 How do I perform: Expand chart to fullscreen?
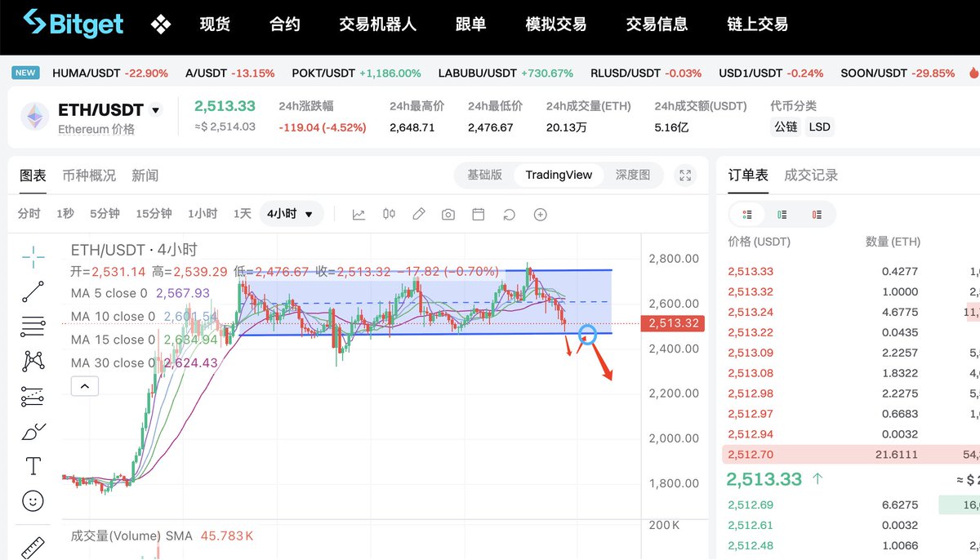(685, 176)
